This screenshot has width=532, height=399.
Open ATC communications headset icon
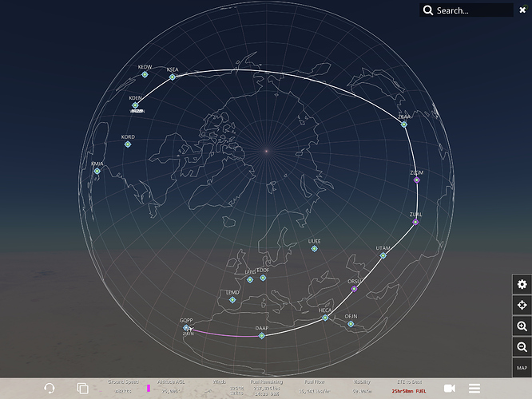(50, 388)
